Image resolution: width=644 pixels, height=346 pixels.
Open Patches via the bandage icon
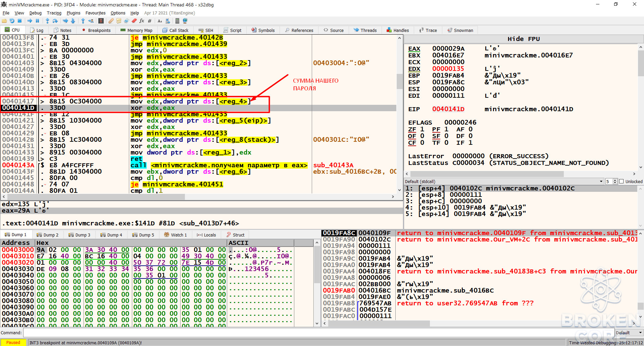coord(111,21)
